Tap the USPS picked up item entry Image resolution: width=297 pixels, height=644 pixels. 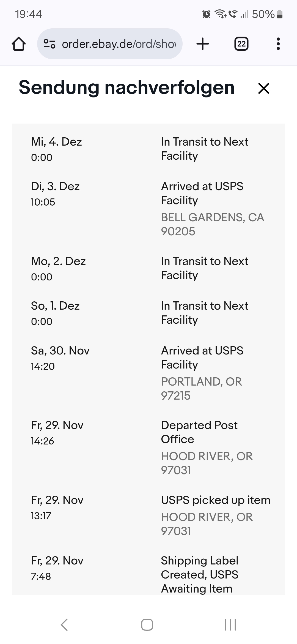click(216, 500)
